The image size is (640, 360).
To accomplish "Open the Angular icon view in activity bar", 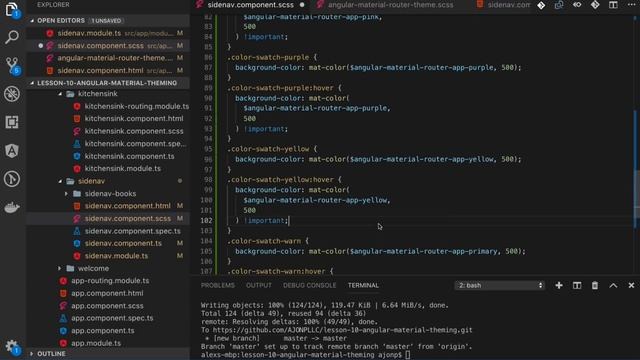I will pos(12,151).
